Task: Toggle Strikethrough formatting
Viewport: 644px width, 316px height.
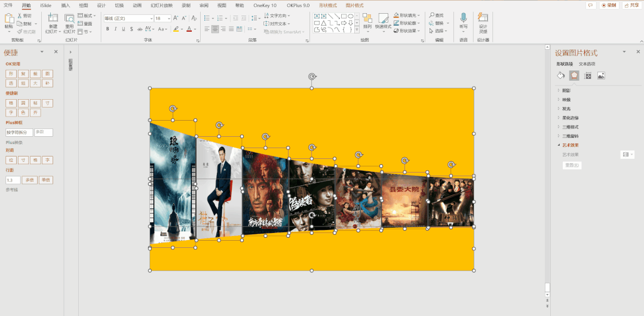Action: coord(140,29)
